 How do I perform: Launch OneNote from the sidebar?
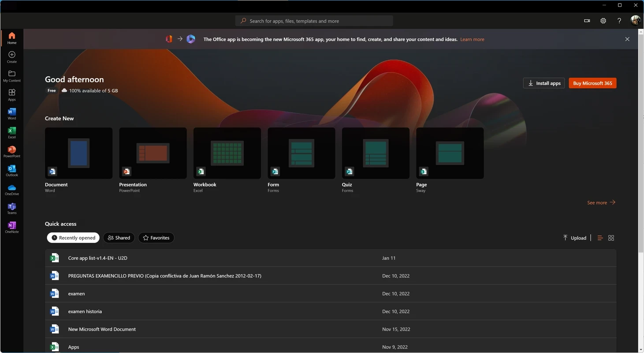[12, 228]
